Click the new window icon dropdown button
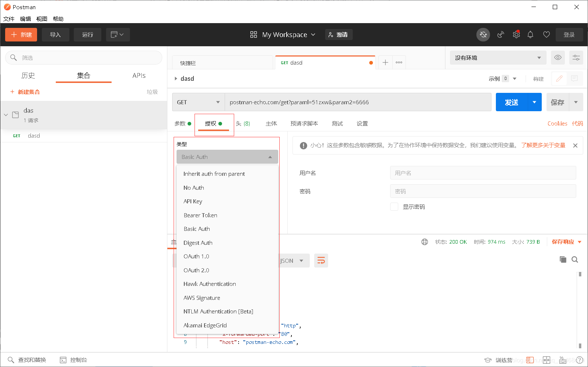The image size is (588, 367). coord(118,34)
